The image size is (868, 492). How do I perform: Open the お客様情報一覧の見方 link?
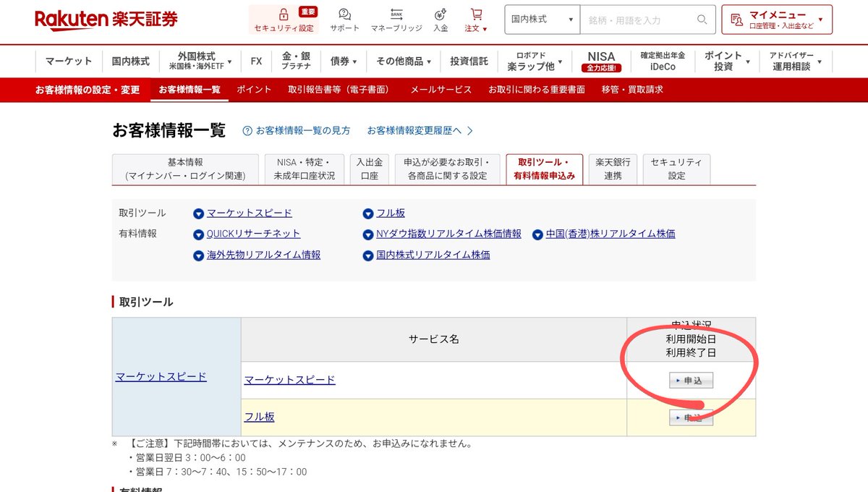click(x=302, y=131)
